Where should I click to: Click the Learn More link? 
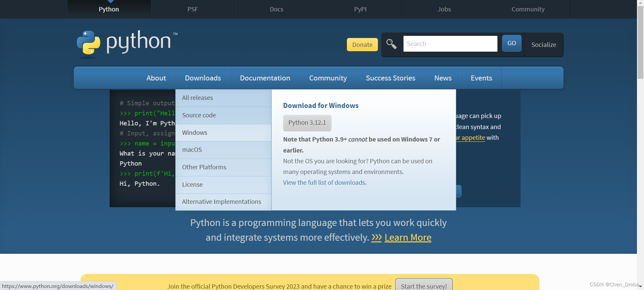tap(408, 237)
